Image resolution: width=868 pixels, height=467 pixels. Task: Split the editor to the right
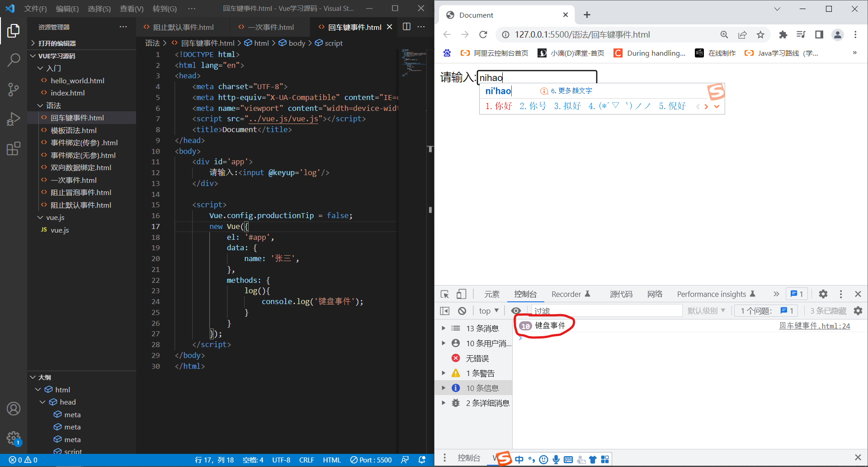click(406, 27)
